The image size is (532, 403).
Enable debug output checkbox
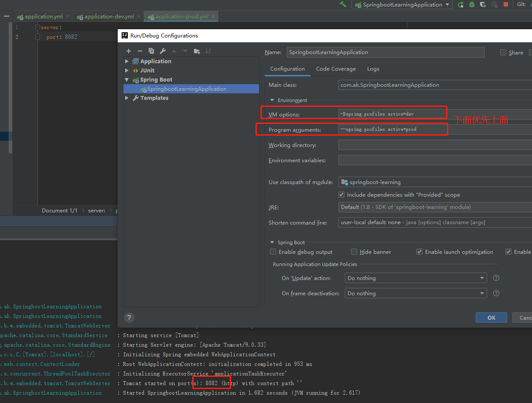[273, 252]
